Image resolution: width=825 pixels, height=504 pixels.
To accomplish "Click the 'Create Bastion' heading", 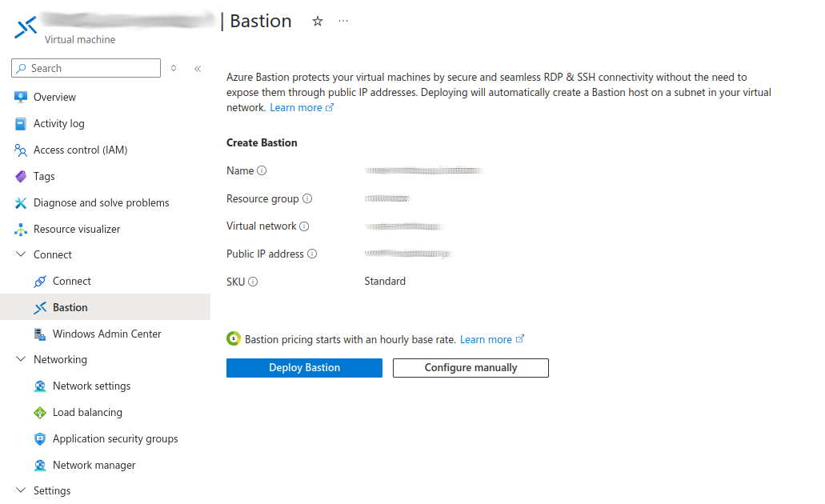I will [262, 142].
